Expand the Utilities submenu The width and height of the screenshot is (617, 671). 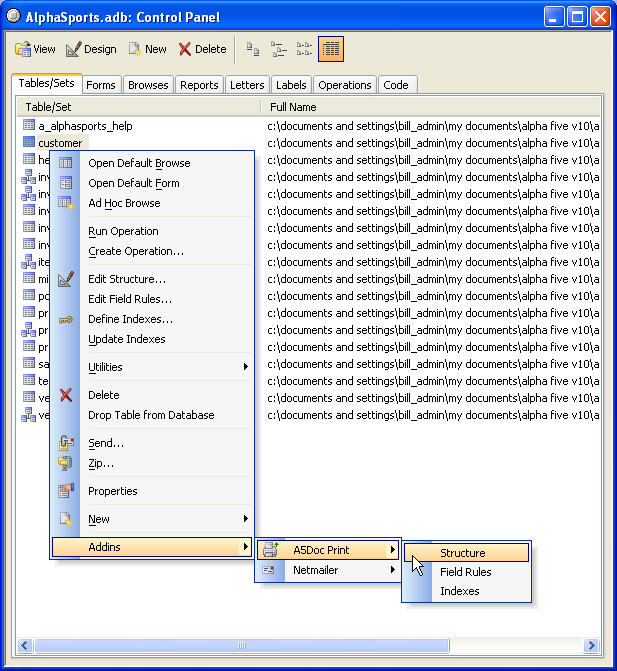tap(152, 367)
